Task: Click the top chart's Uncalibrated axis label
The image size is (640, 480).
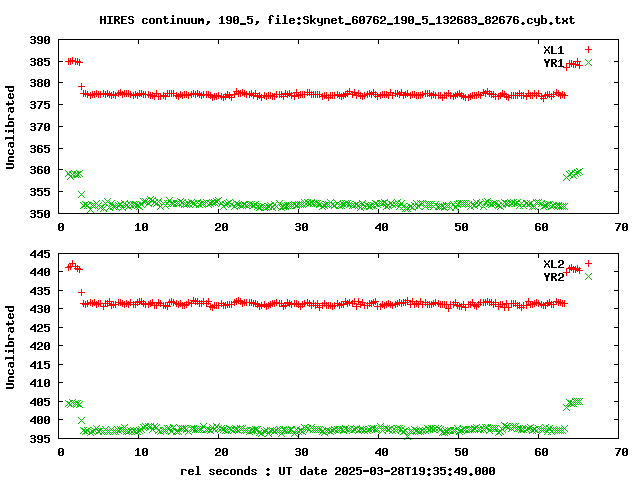Action: [10, 127]
